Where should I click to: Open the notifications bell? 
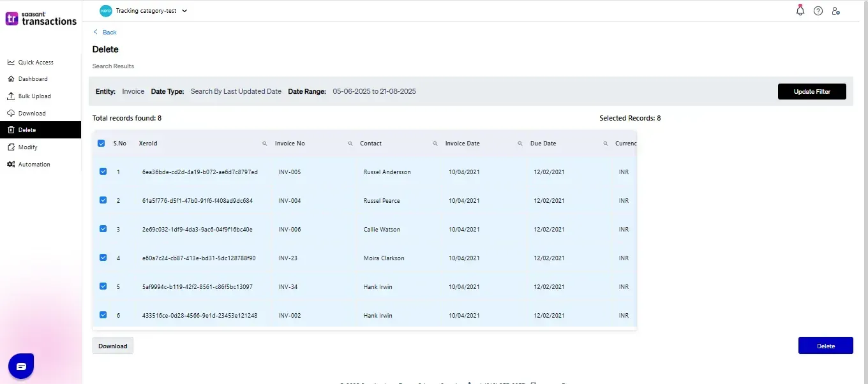[800, 10]
